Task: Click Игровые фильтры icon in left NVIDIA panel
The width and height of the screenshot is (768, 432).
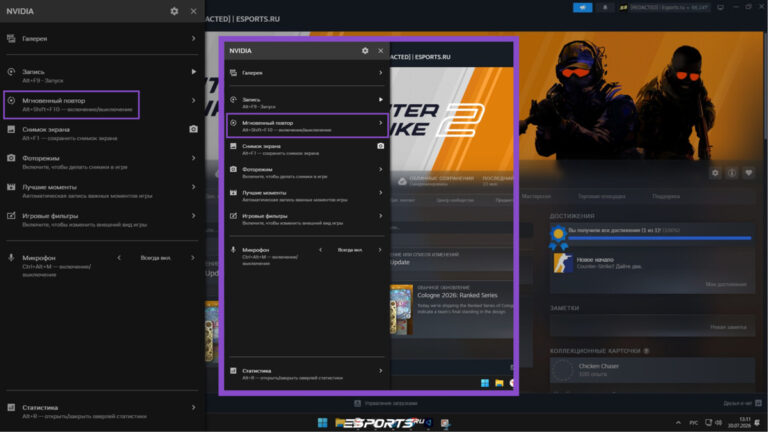Action: pyautogui.click(x=11, y=216)
